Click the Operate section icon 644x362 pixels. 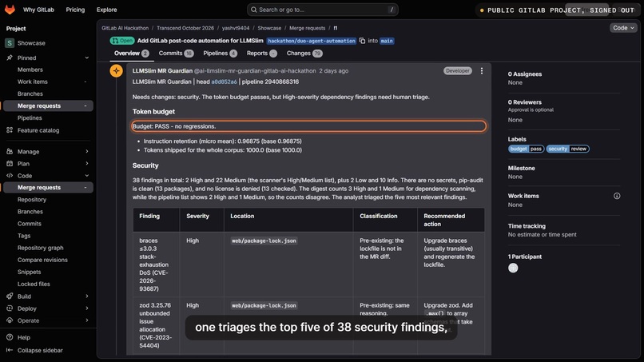(10, 320)
